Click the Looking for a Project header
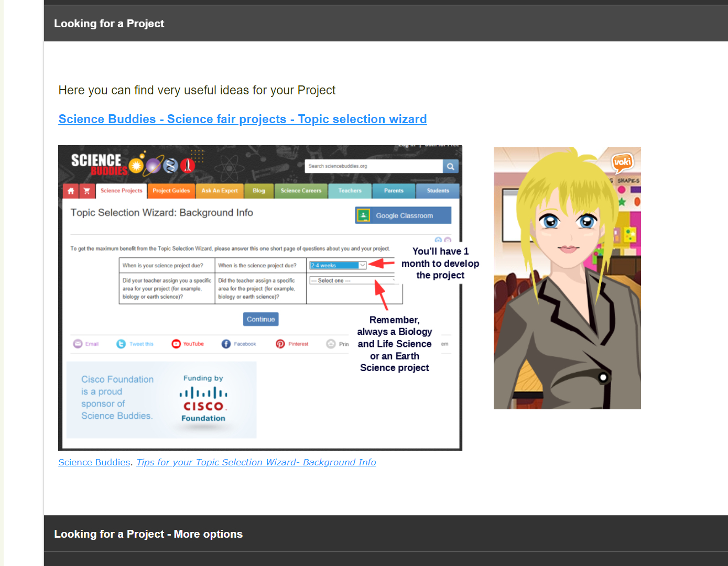Screen dimensions: 728x566 (x=386, y=24)
